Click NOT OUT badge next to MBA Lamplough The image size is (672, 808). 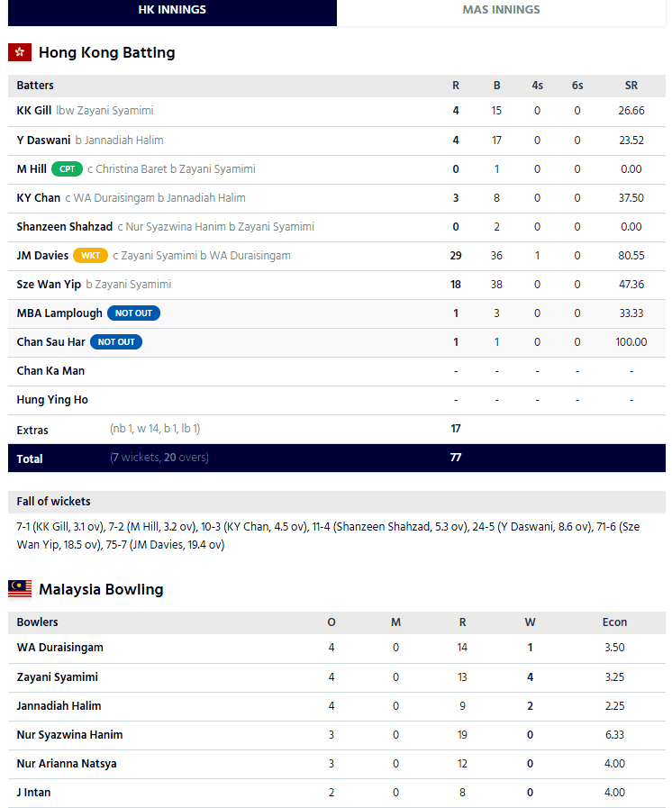coord(134,313)
